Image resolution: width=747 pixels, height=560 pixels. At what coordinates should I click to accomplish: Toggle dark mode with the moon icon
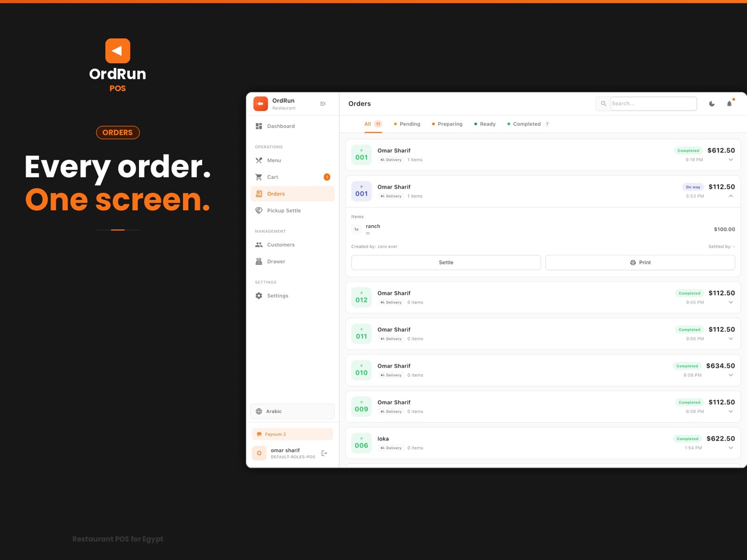click(x=712, y=104)
